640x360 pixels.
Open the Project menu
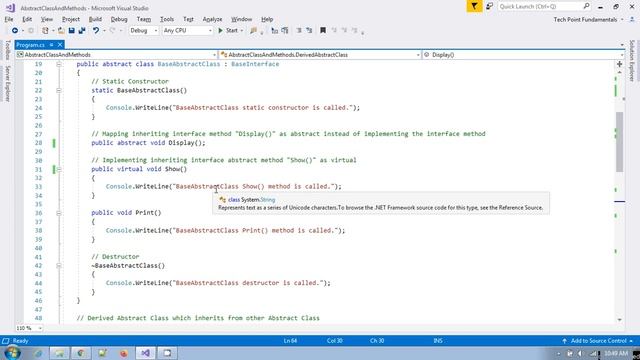pyautogui.click(x=71, y=19)
